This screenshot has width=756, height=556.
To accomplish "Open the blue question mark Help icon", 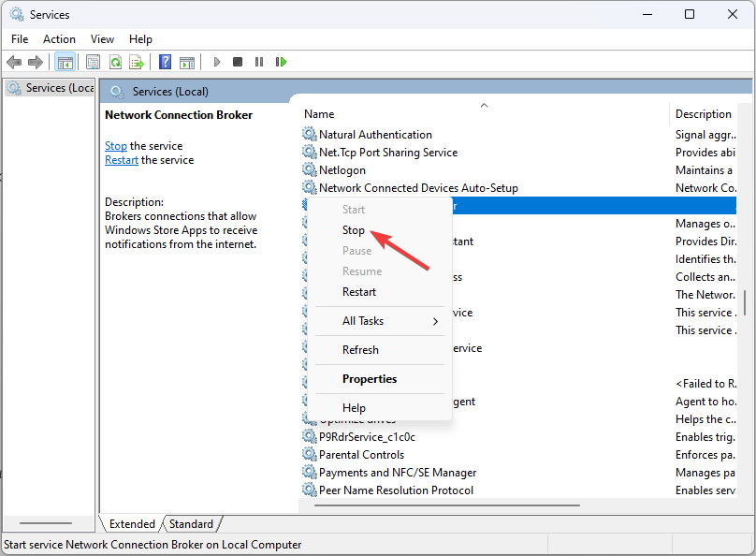I will click(x=165, y=62).
